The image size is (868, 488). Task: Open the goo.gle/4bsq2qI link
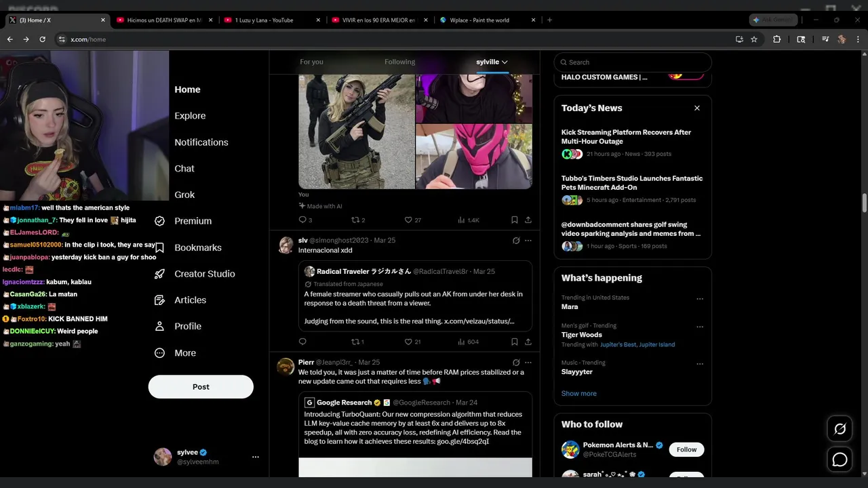(462, 441)
